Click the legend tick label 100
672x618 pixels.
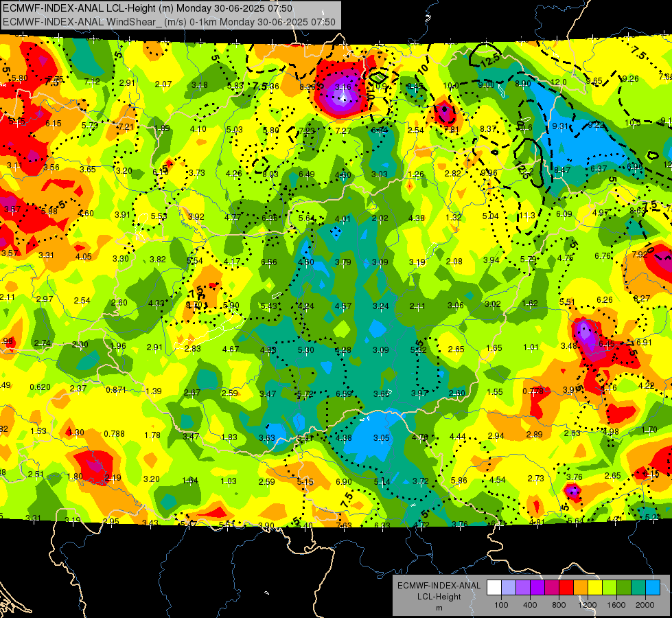(501, 605)
